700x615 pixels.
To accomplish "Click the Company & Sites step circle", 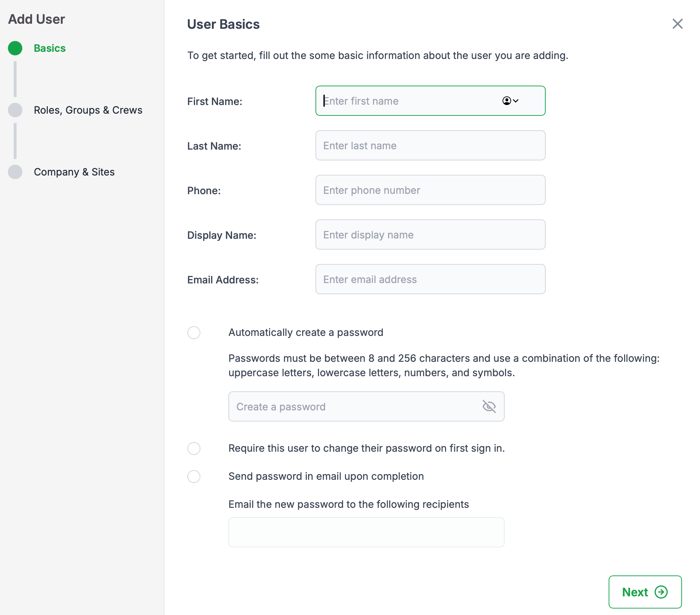I will pyautogui.click(x=15, y=172).
